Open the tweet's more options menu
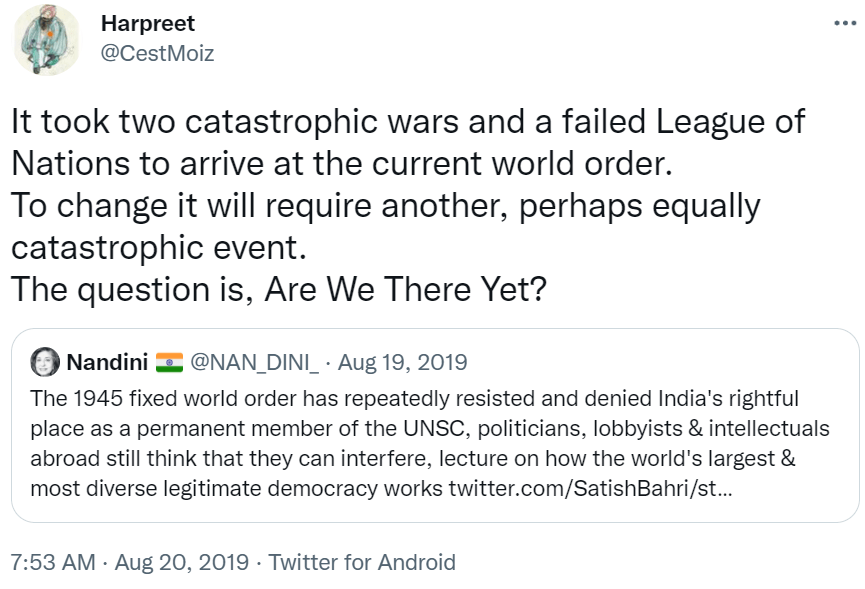The height and width of the screenshot is (589, 865). [x=845, y=24]
